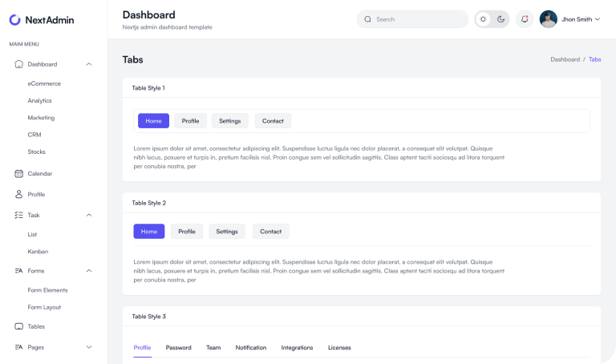The width and height of the screenshot is (616, 364).
Task: Collapse the Dashboard menu chevron
Action: click(x=89, y=64)
